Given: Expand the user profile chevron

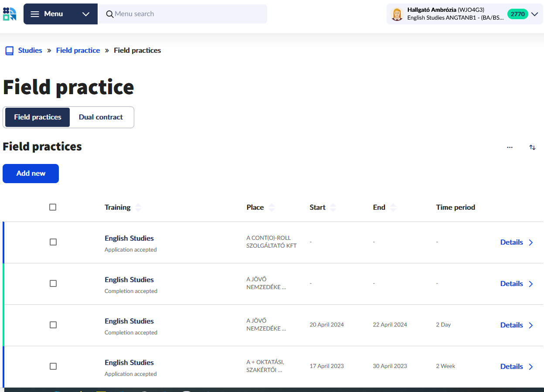Looking at the screenshot, I should pos(535,14).
